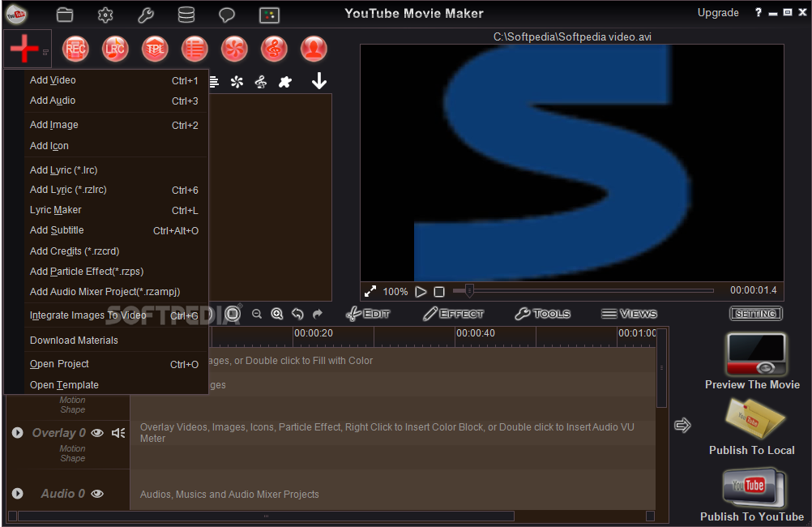This screenshot has width=812, height=527.
Task: Open the Tools dropdown menu
Action: pos(543,314)
